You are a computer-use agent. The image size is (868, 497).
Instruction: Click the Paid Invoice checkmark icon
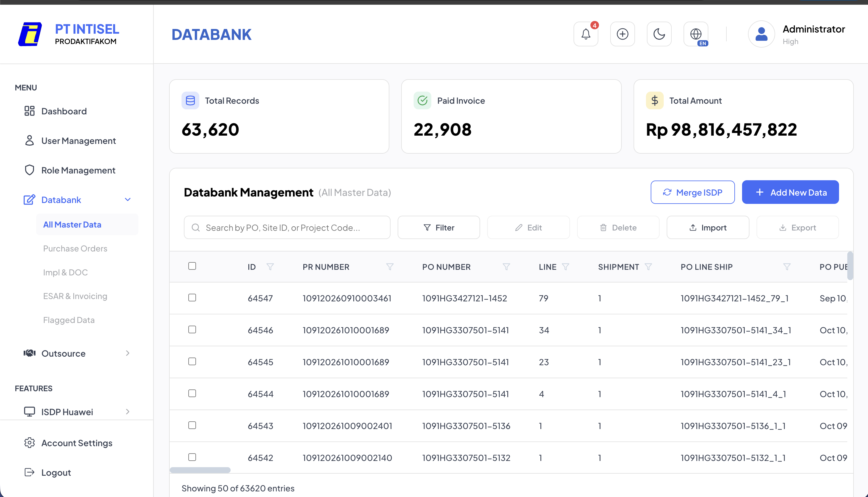click(x=422, y=100)
